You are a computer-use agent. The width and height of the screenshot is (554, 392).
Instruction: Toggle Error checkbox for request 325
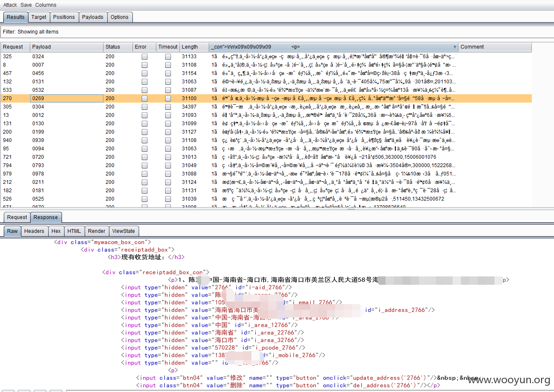(145, 57)
